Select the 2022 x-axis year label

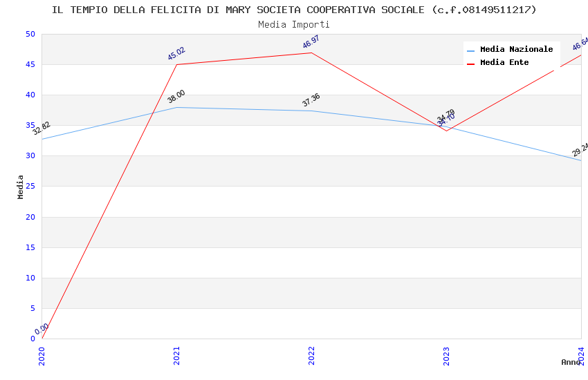[311, 354]
